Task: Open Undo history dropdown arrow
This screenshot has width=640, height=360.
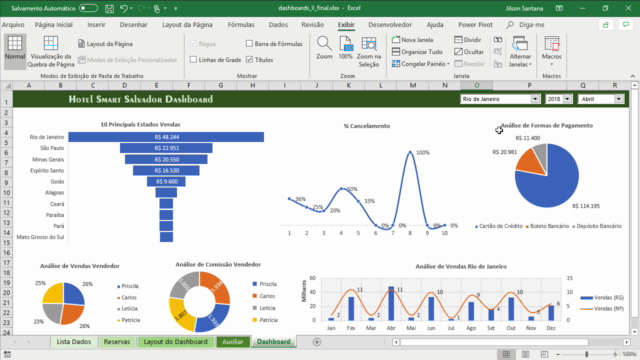Action: click(131, 8)
